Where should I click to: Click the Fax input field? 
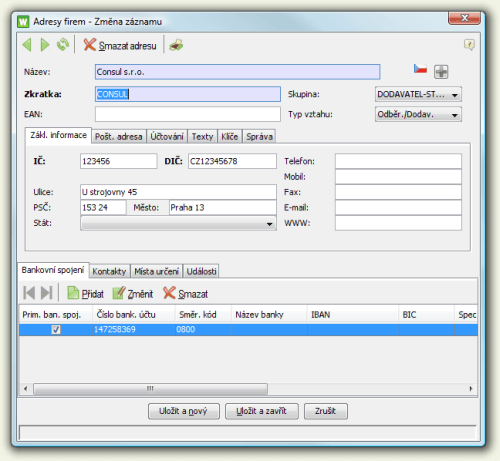[398, 192]
